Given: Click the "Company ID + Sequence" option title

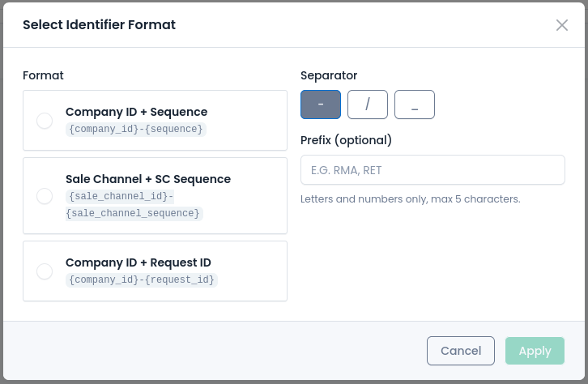Looking at the screenshot, I should (x=136, y=112).
